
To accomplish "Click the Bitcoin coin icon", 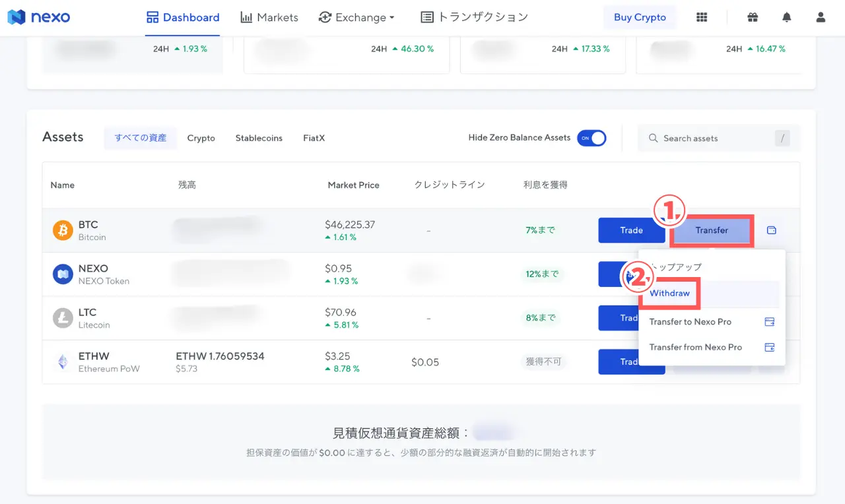I will [x=63, y=230].
